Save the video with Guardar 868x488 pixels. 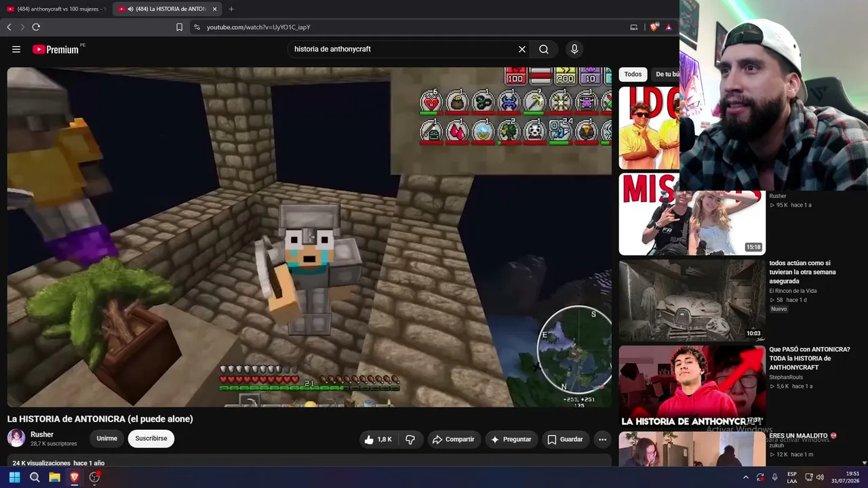coord(565,439)
